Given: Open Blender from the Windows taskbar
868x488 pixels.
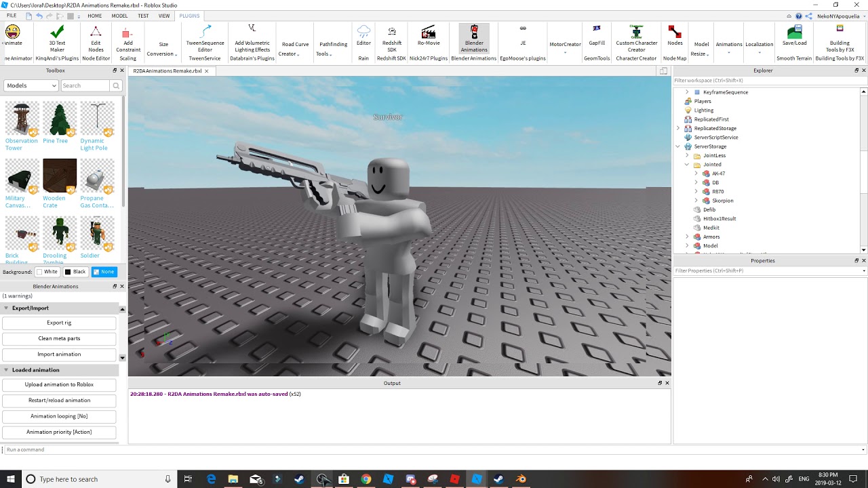Looking at the screenshot, I should 521,479.
